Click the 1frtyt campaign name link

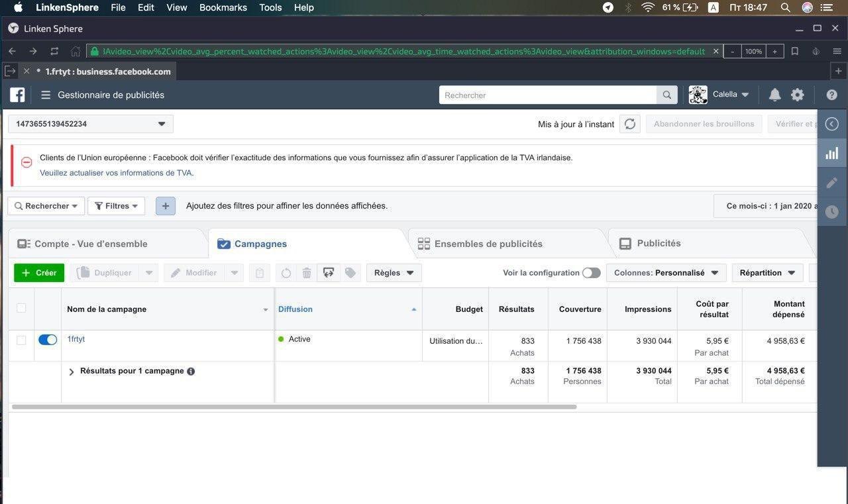(x=76, y=339)
